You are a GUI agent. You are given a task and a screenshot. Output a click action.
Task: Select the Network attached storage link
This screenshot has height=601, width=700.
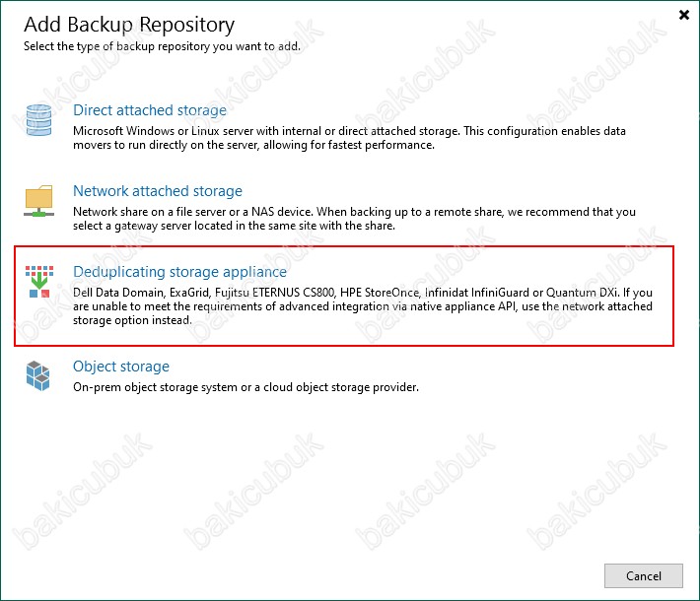(158, 191)
